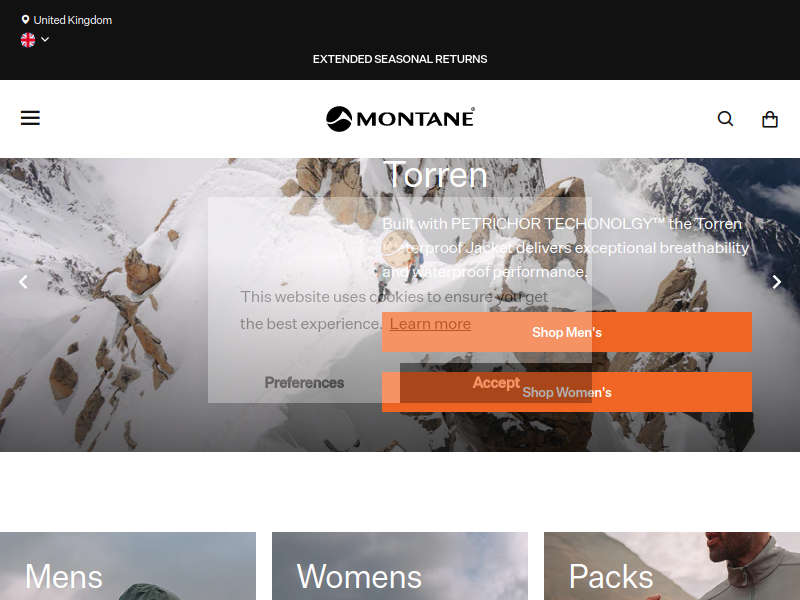Click the Shop Men's button
This screenshot has width=800, height=600.
coord(567,332)
